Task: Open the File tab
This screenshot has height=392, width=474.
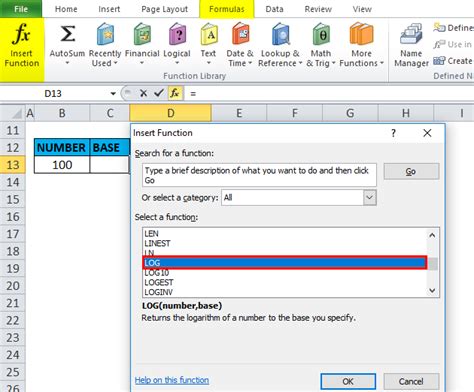Action: click(21, 9)
